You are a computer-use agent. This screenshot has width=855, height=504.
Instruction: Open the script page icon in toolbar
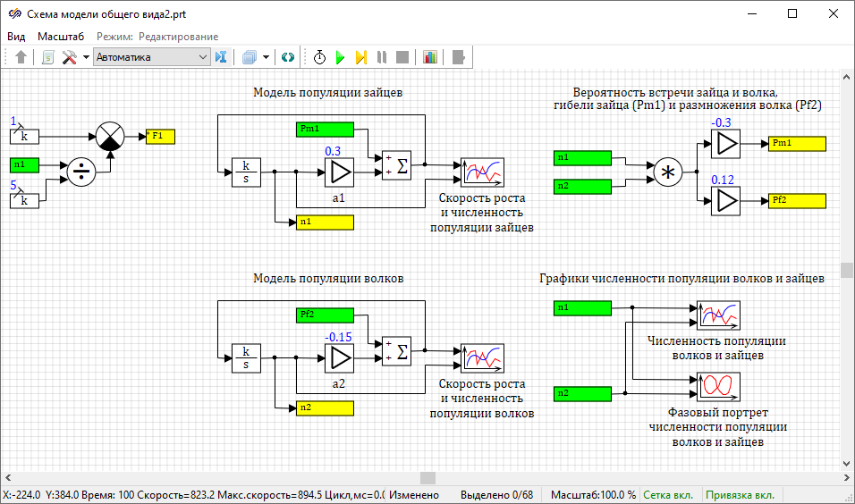click(x=47, y=57)
